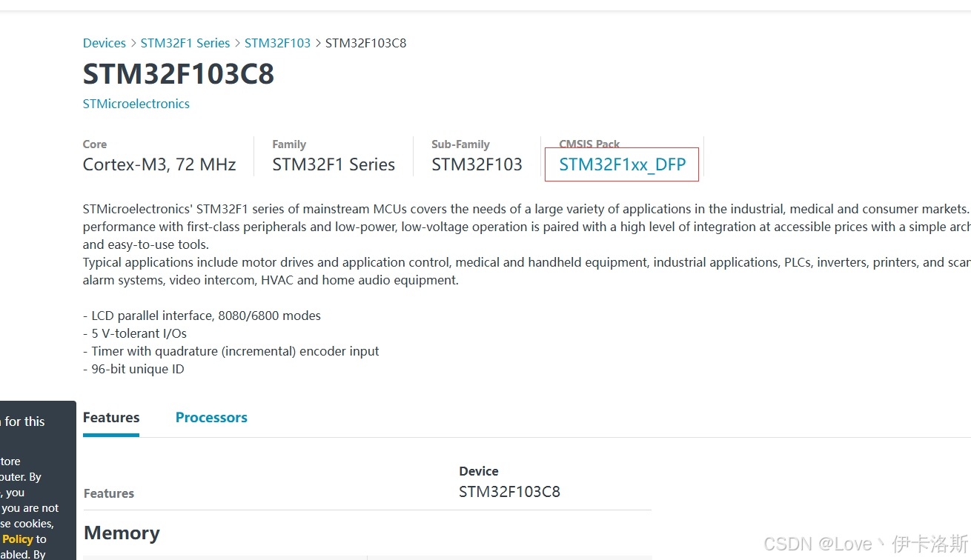Viewport: 971px width, 560px height.
Task: Go to STM32F1 Series breadcrumb
Action: [185, 43]
